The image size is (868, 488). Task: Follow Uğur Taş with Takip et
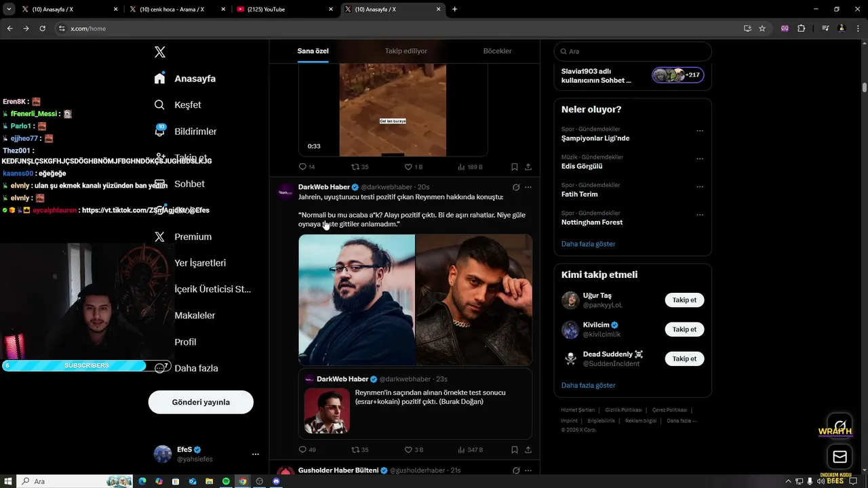coord(684,300)
